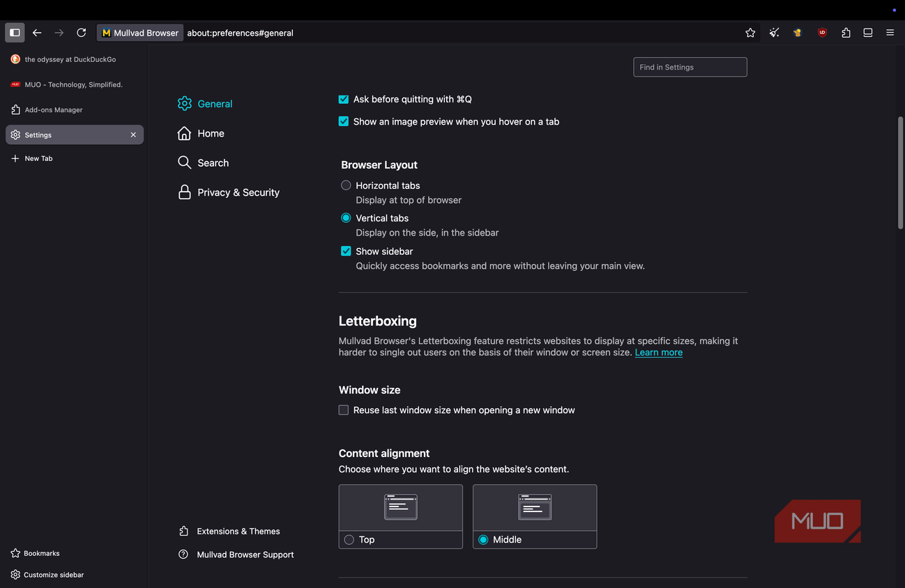Open Mullvad Browser Support link
The height and width of the screenshot is (588, 905).
[236, 555]
